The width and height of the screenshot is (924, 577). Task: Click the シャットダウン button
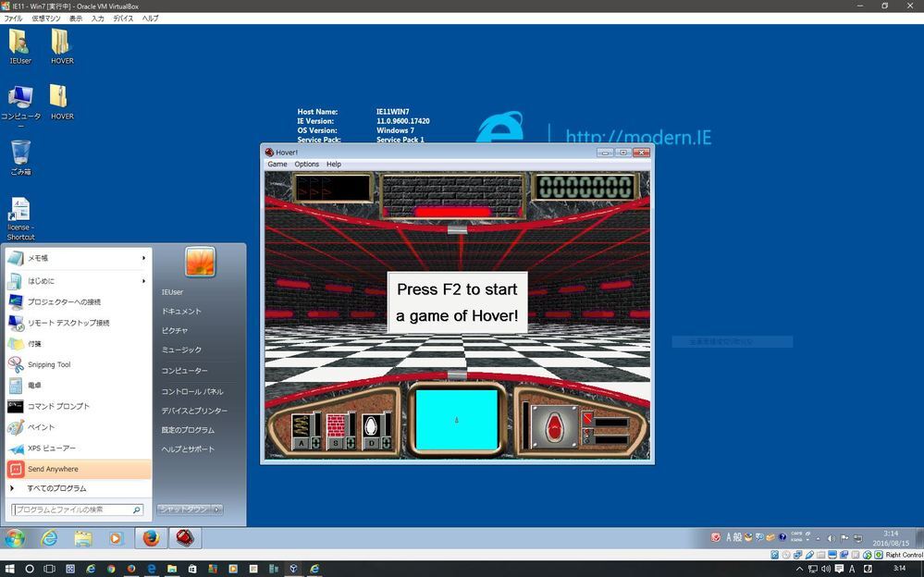pyautogui.click(x=184, y=509)
